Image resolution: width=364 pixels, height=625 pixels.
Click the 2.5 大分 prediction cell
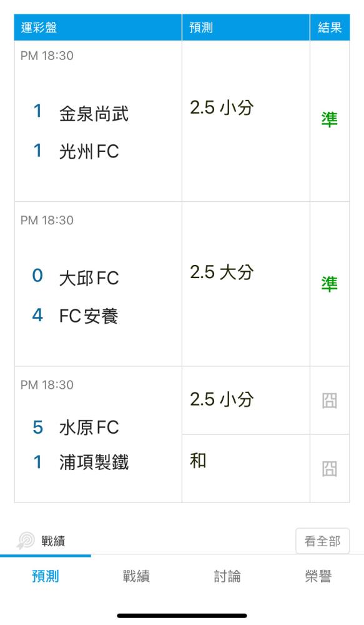pyautogui.click(x=246, y=284)
